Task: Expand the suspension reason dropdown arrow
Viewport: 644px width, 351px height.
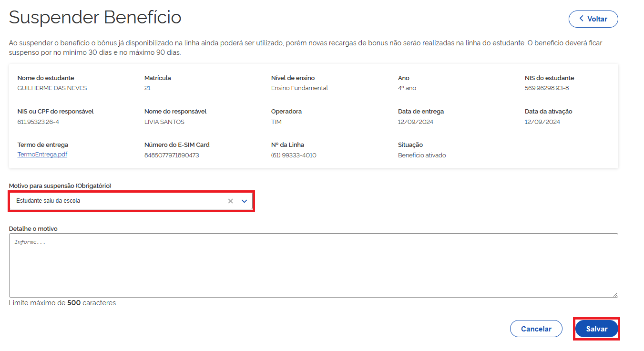Action: [244, 201]
